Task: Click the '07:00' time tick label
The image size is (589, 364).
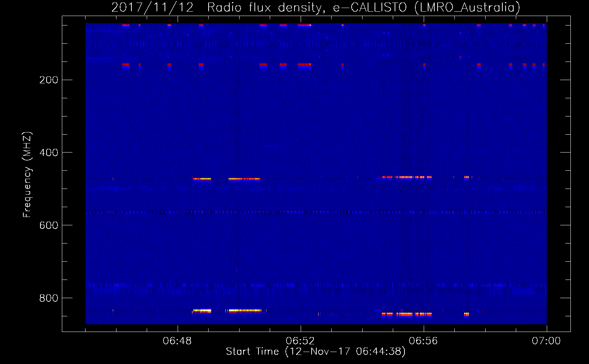Action: (x=546, y=341)
